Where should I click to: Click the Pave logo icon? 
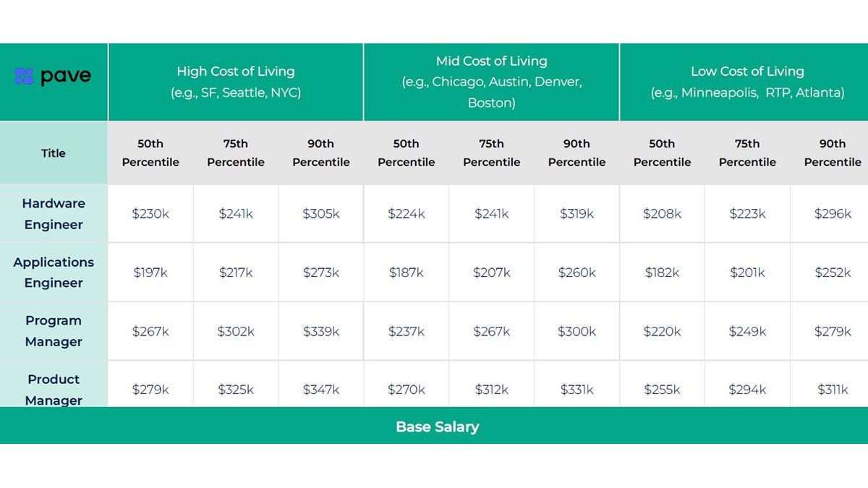click(x=24, y=77)
